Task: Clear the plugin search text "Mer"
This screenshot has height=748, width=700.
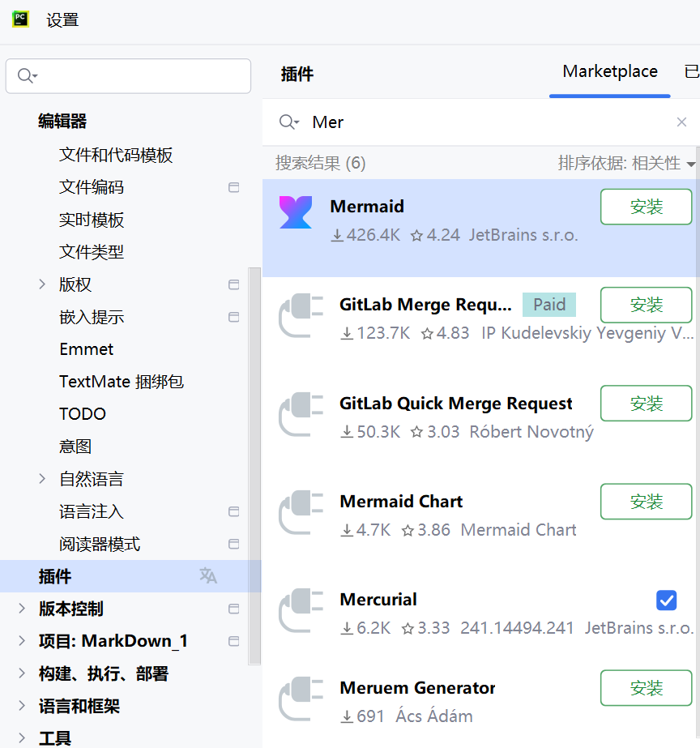Action: tap(681, 122)
